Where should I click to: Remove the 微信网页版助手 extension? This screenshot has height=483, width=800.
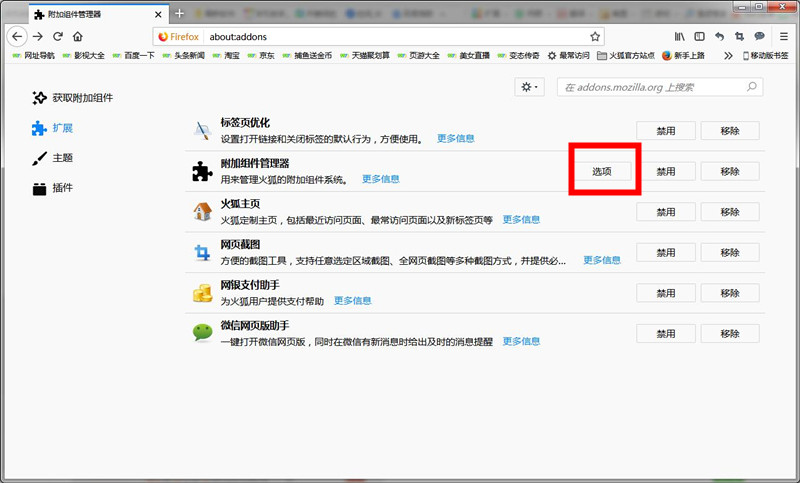coord(730,334)
